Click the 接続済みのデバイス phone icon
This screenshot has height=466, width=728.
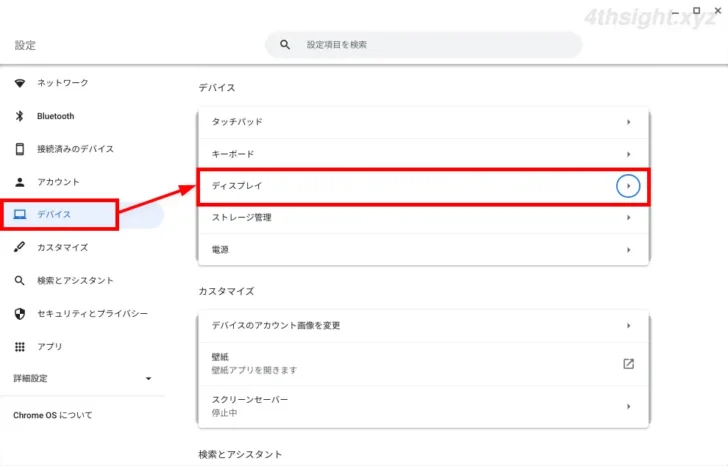[x=20, y=149]
